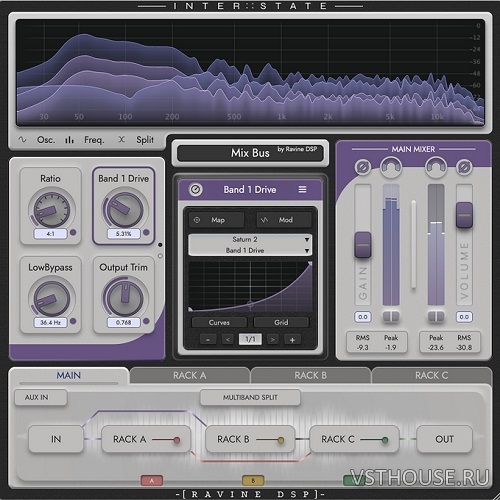500x500 pixels.
Task: Click the Ratio knob
Action: click(51, 210)
